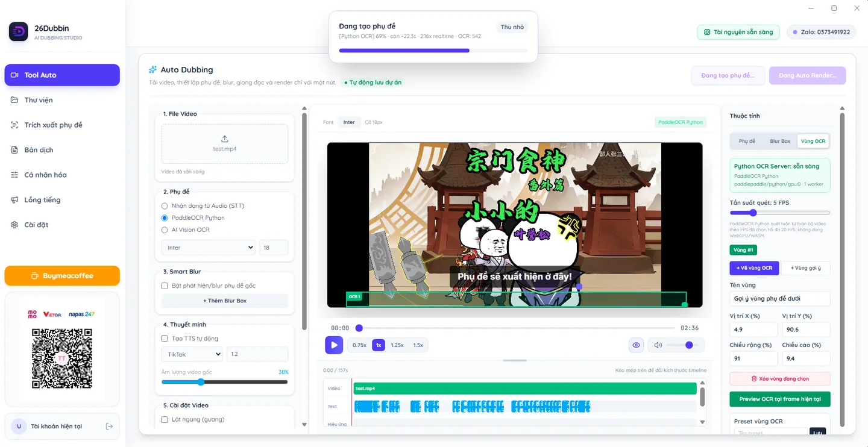The width and height of the screenshot is (868, 447).
Task: Mute the volume speaker icon
Action: point(658,345)
